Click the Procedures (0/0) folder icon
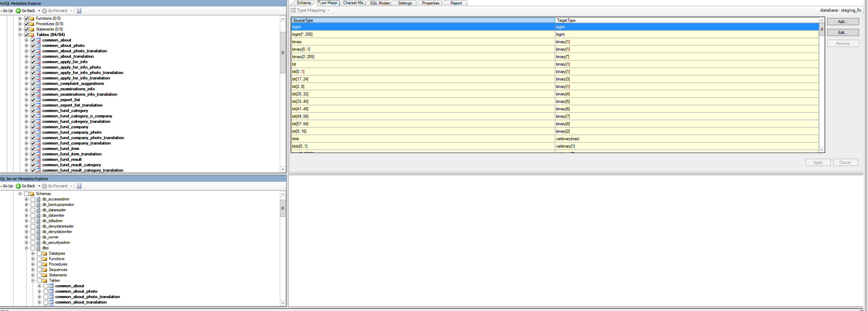This screenshot has width=868, height=311. [x=32, y=24]
